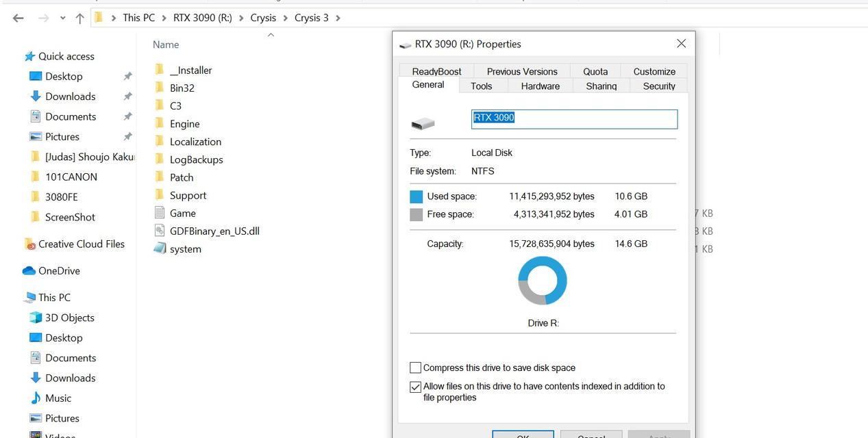The width and height of the screenshot is (868, 438).
Task: Click the drive usage donut chart
Action: click(x=543, y=281)
